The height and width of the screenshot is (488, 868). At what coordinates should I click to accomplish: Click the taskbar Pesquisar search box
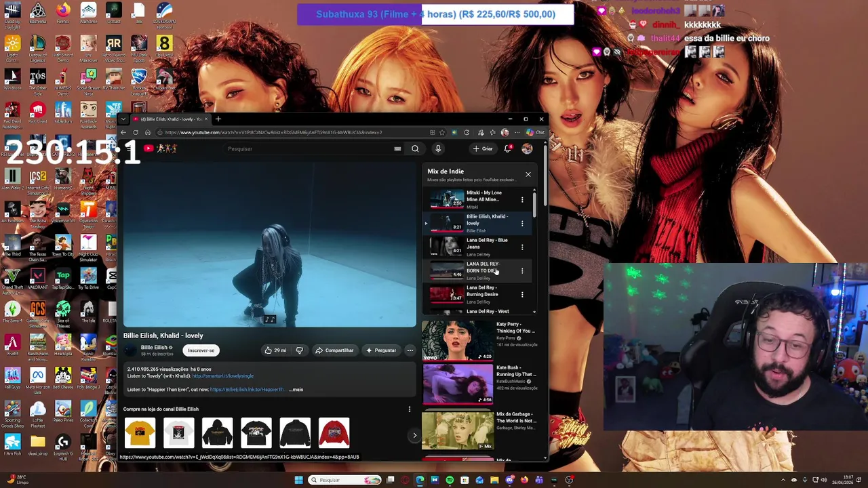coord(345,480)
